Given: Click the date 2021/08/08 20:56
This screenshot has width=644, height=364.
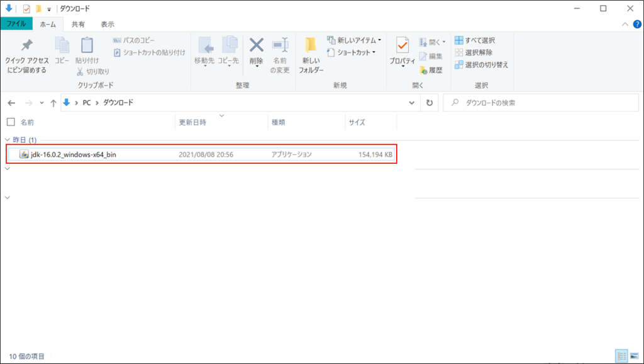Looking at the screenshot, I should (206, 155).
